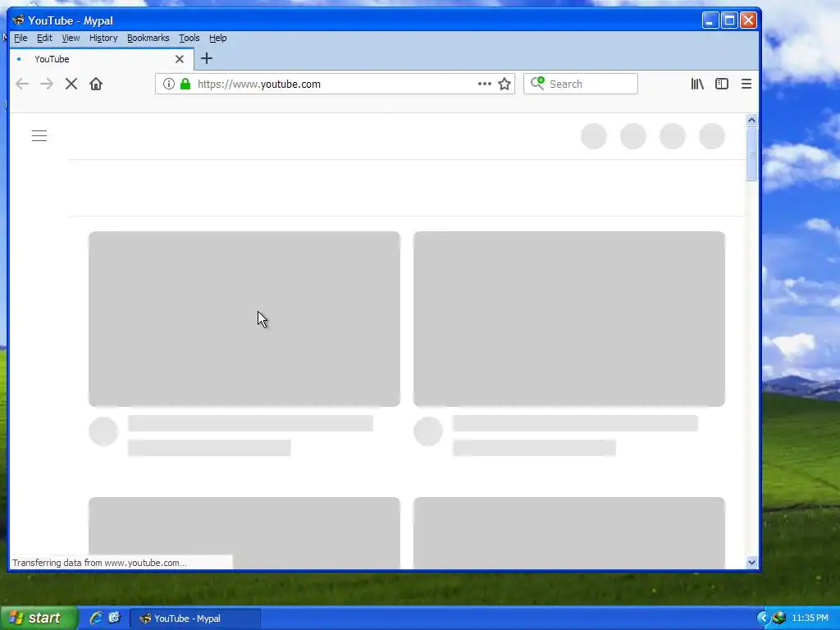Click the page scrollbar up arrow

pos(751,120)
